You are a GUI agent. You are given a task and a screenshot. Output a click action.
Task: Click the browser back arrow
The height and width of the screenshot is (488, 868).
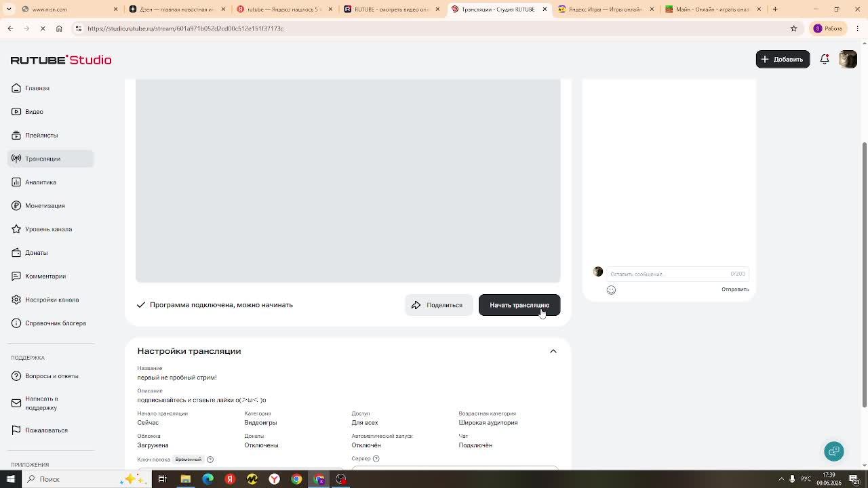10,28
